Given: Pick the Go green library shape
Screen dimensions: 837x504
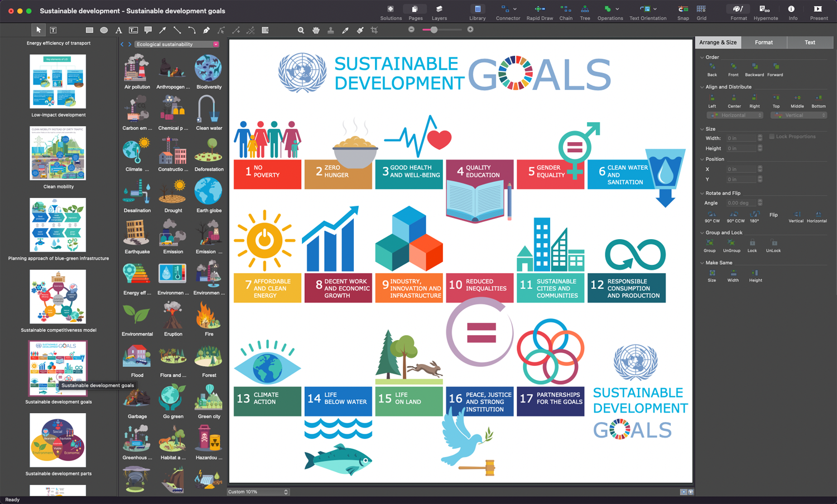Looking at the screenshot, I should tap(173, 401).
